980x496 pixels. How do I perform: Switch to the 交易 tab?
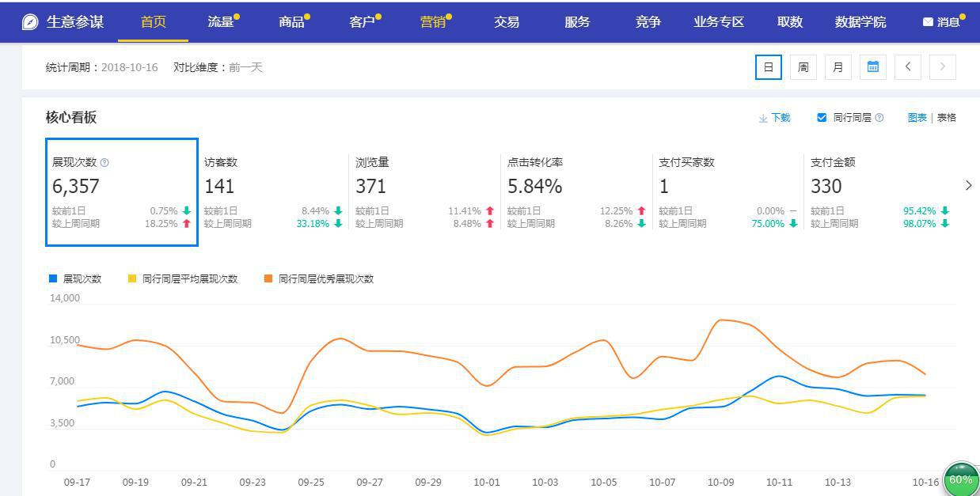click(x=506, y=22)
